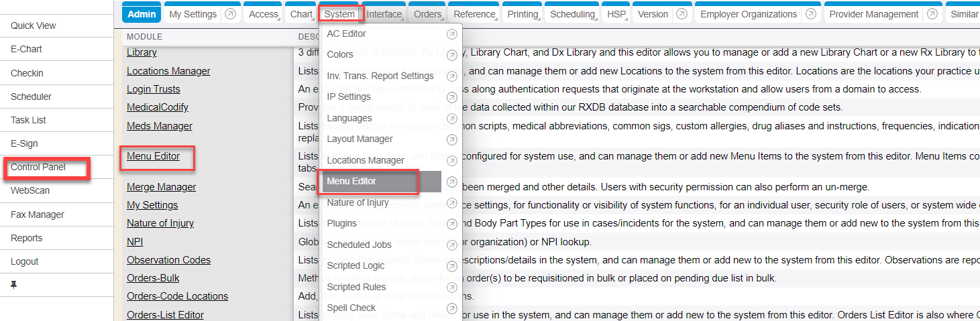
Task: Open the Merge Manager module link
Action: tap(161, 187)
